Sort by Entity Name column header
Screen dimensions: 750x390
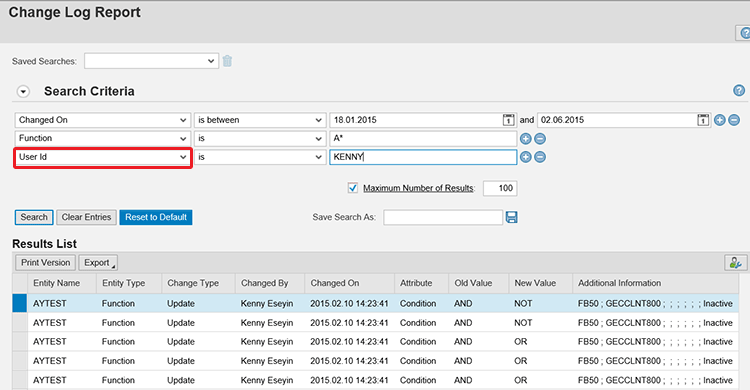[x=62, y=283]
